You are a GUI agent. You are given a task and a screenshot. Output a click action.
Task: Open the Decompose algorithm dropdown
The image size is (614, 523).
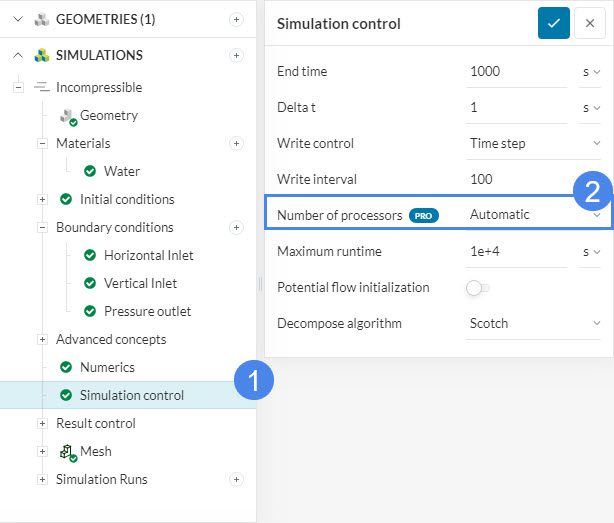(535, 323)
